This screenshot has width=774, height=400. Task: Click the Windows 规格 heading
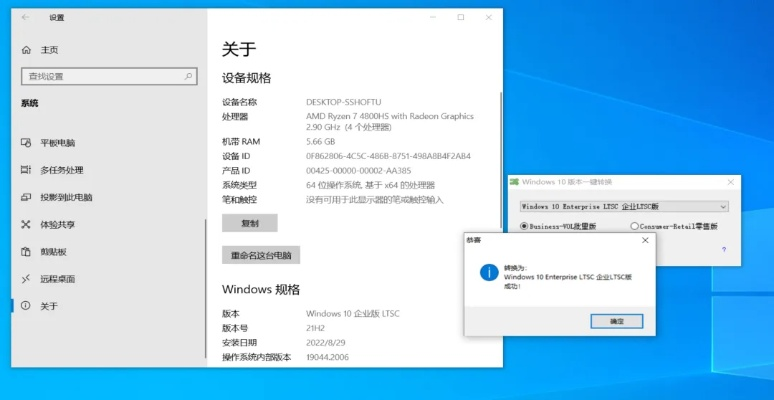pyautogui.click(x=261, y=289)
